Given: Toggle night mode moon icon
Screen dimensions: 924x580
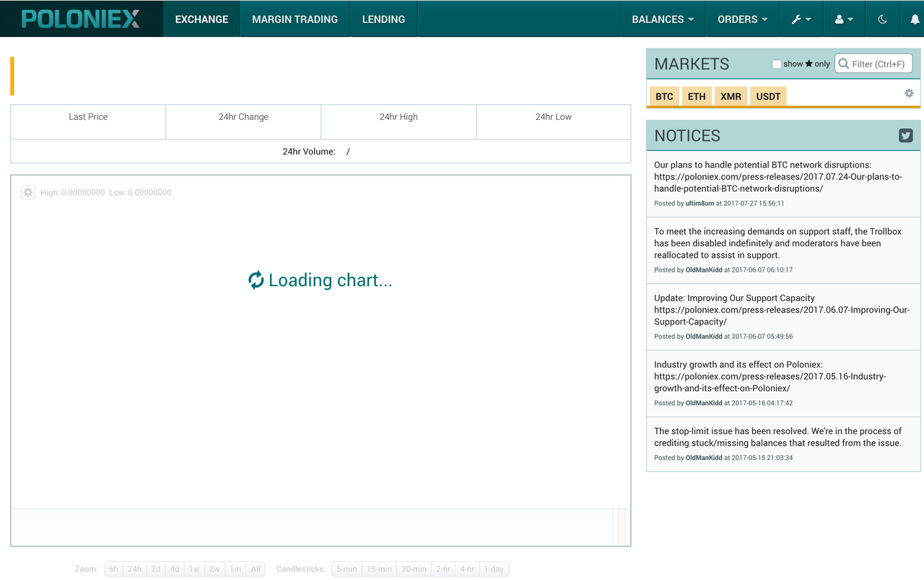Looking at the screenshot, I should point(882,20).
